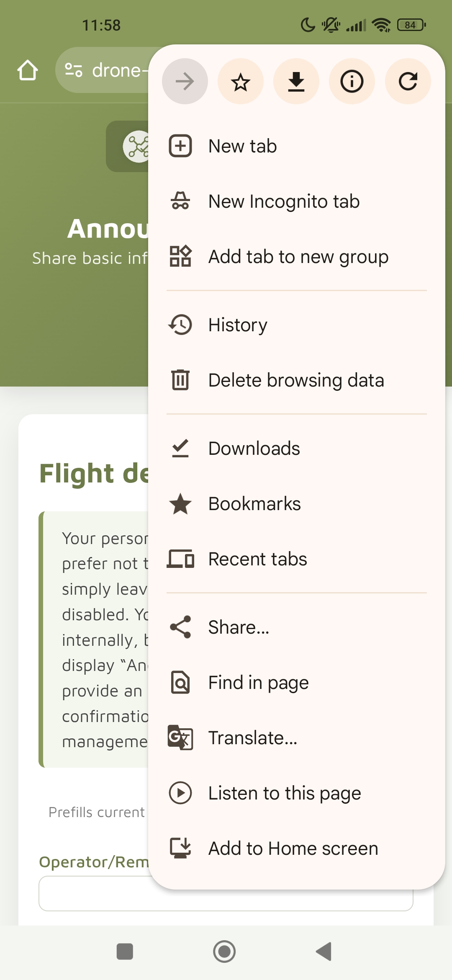Bookmark this page via the star icon
Image resolution: width=452 pixels, height=980 pixels.
(x=240, y=81)
